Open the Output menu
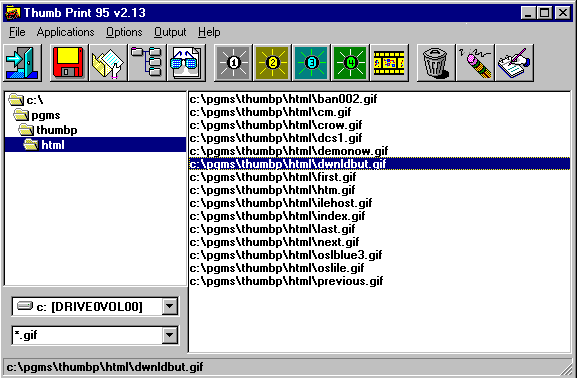577x378 pixels. (x=170, y=32)
